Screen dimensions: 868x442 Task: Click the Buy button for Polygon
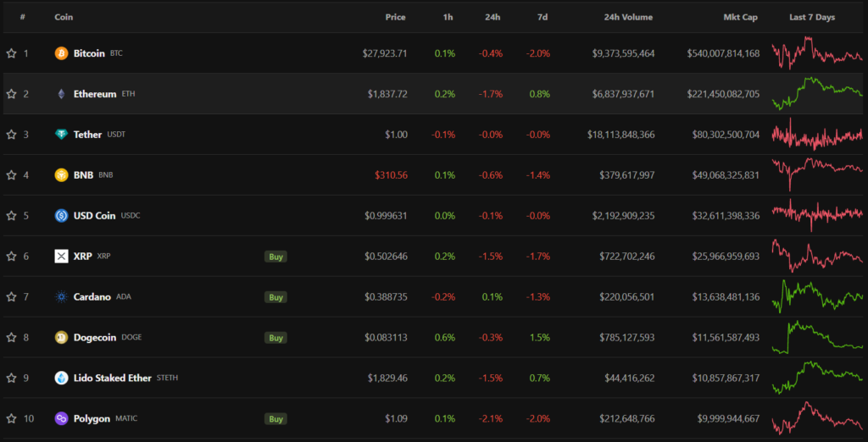[x=275, y=419]
